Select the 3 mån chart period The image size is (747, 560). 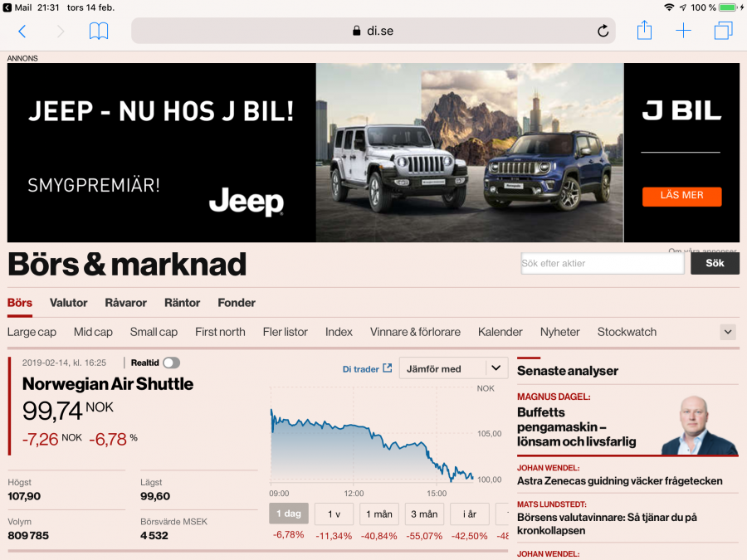[424, 514]
